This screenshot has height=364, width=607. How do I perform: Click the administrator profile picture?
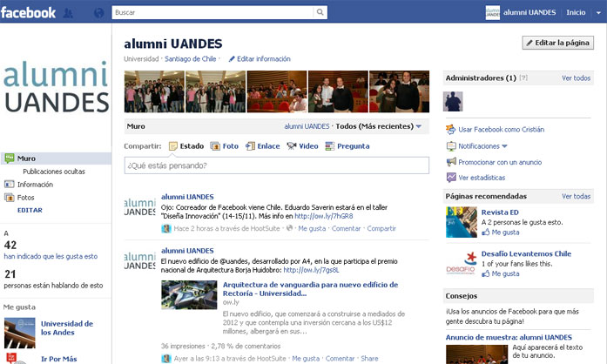point(453,102)
